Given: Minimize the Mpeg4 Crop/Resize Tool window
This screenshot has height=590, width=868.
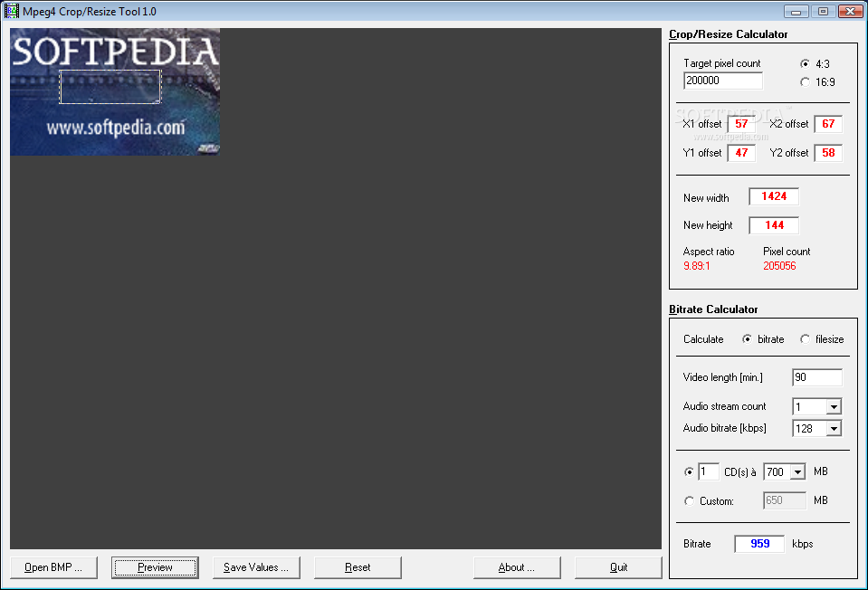Looking at the screenshot, I should pos(796,11).
